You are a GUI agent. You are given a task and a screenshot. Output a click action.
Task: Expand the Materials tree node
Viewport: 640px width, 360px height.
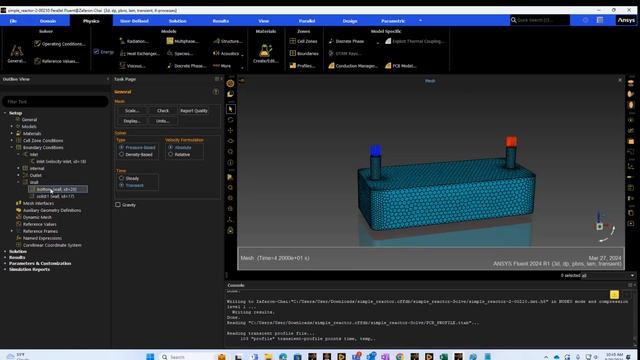click(x=12, y=133)
